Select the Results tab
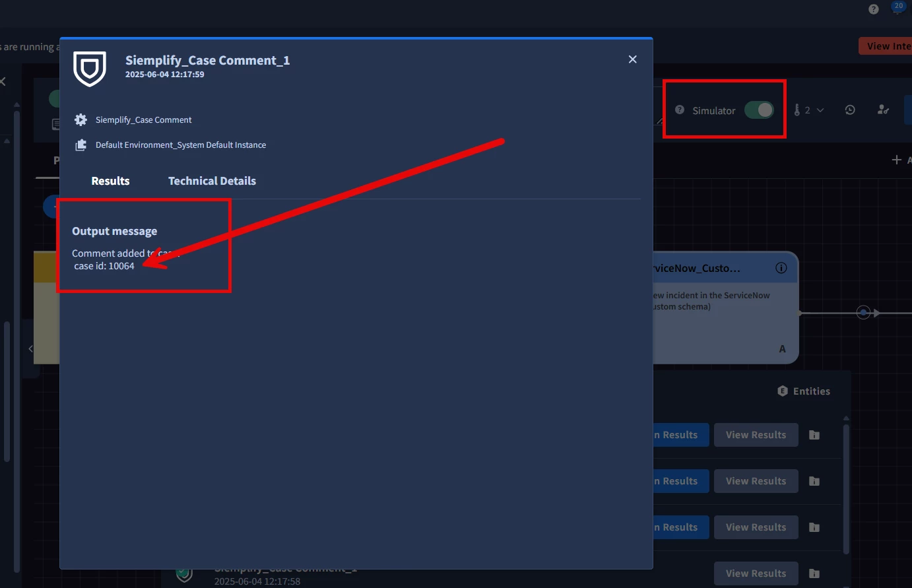The width and height of the screenshot is (912, 588). tap(110, 181)
